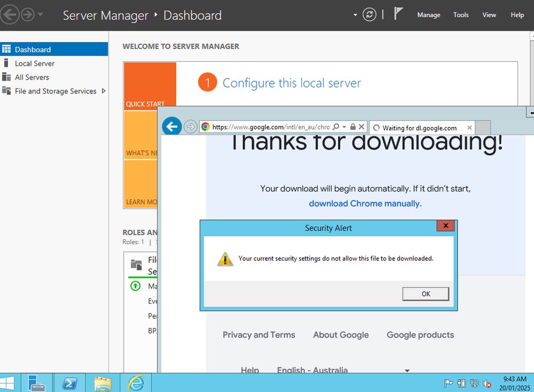Click the File and Storage Services sidebar icon

tap(6, 91)
